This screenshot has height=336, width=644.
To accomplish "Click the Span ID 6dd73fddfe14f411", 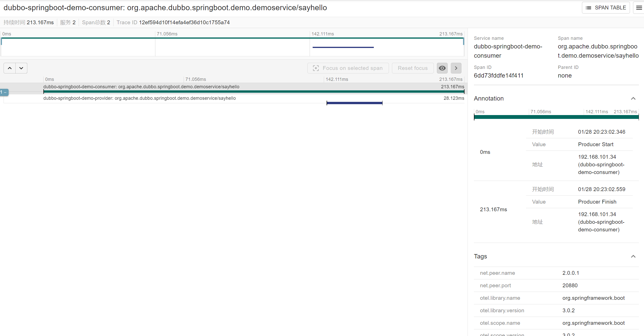I will coord(498,76).
